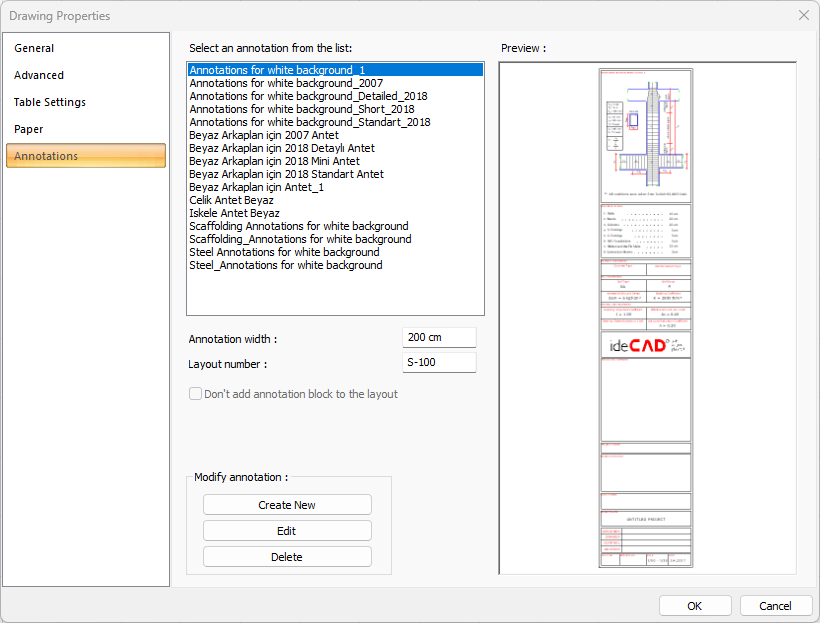Cancel the Drawing Properties dialog
This screenshot has height=623, width=820.
(x=775, y=606)
